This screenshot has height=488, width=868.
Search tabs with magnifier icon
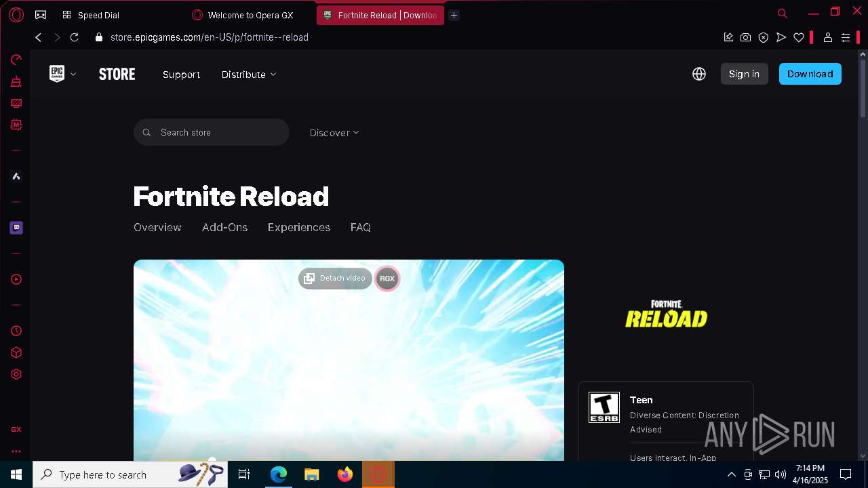point(783,14)
